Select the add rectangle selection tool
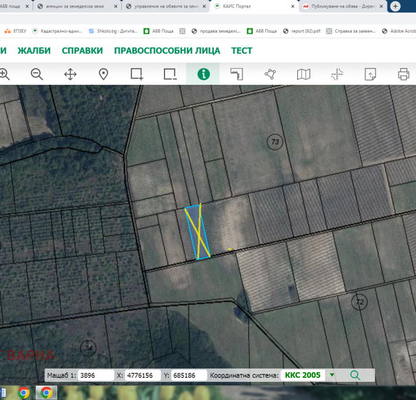Viewport: 416px width, 400px height. point(137,74)
